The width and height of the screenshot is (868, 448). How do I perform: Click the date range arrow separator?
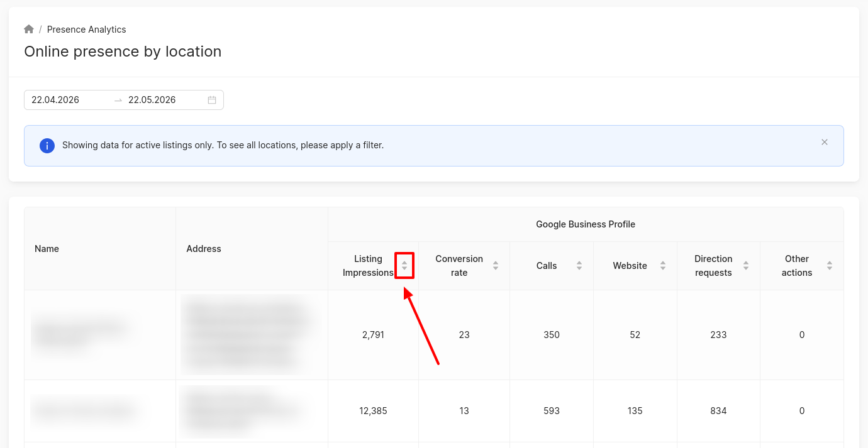(118, 100)
